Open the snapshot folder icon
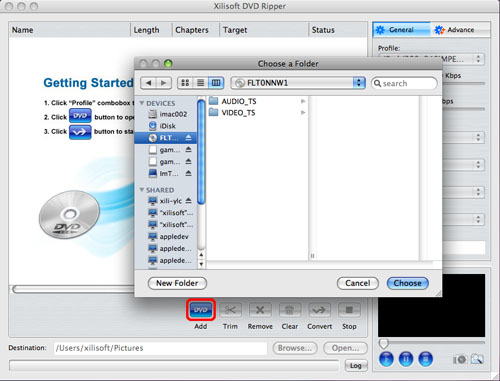The width and height of the screenshot is (500, 381). coord(477,359)
